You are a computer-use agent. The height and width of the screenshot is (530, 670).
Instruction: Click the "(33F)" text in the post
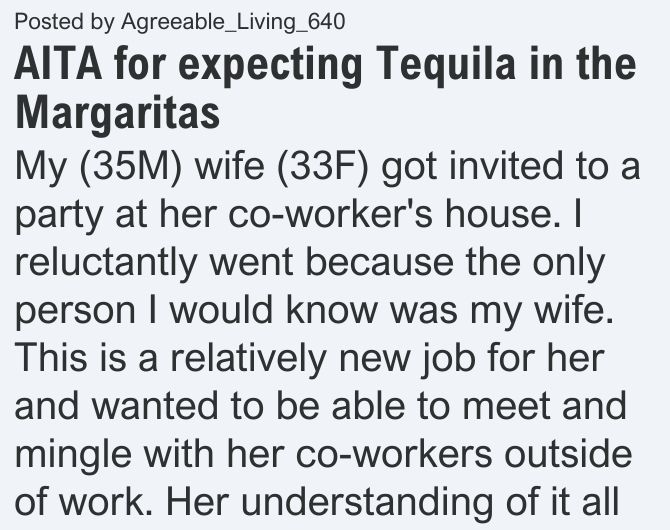pyautogui.click(x=323, y=167)
